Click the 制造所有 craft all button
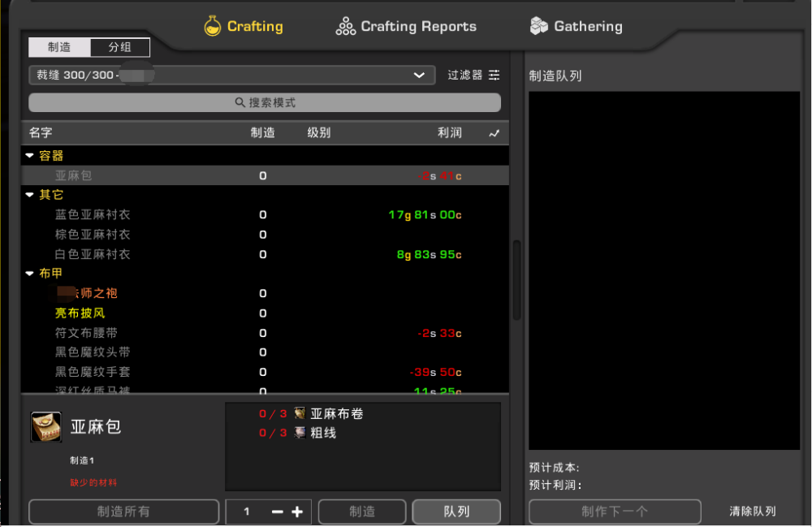812x527 pixels. coord(123,512)
